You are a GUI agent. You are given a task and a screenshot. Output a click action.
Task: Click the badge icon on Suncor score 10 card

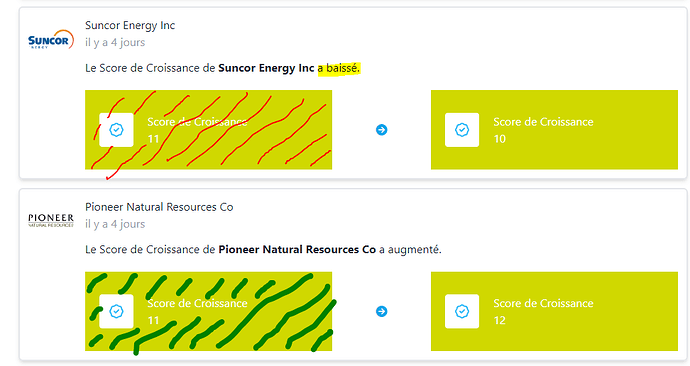462,130
